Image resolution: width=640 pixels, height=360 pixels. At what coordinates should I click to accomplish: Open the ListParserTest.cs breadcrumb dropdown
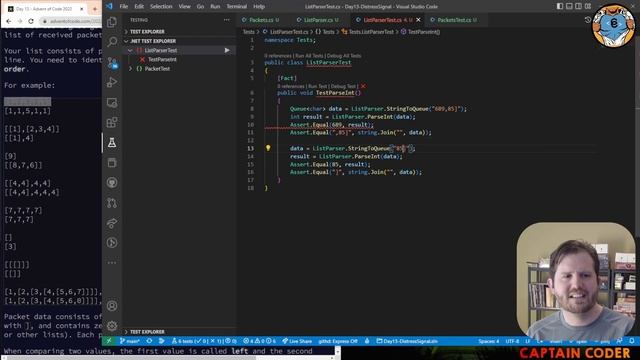click(x=286, y=32)
